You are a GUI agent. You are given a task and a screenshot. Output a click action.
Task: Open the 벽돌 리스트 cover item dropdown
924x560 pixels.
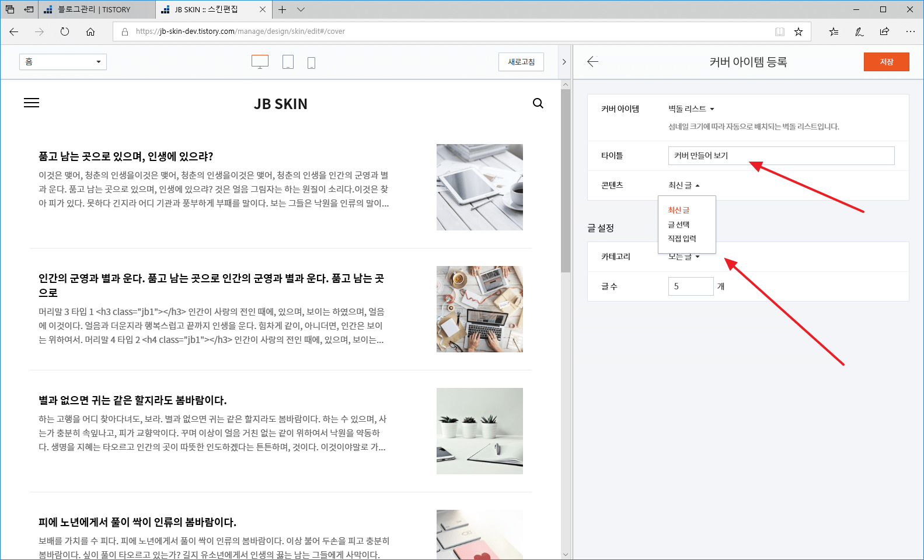691,109
